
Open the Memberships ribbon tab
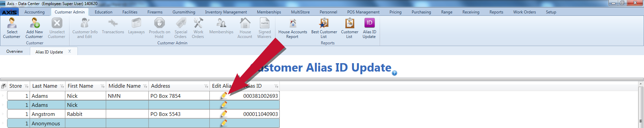(269, 12)
